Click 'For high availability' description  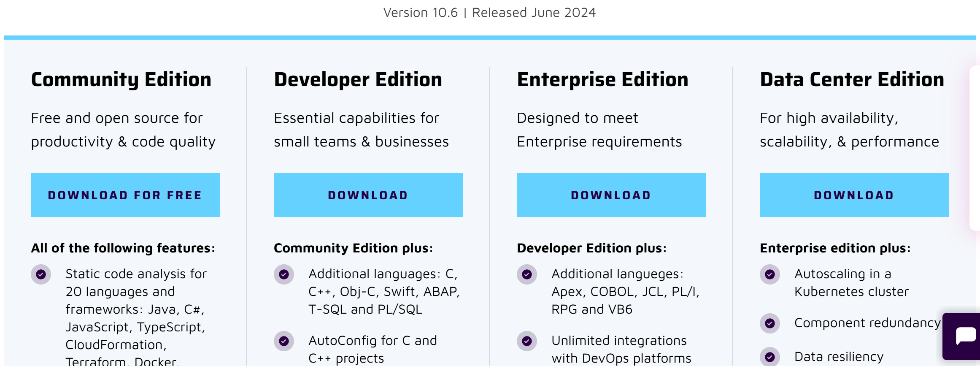coord(849,130)
